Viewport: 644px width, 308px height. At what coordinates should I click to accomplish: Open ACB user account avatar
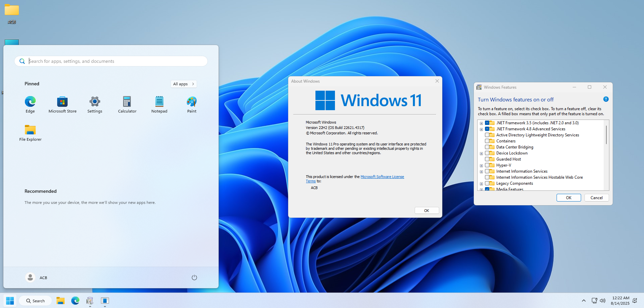(30, 277)
